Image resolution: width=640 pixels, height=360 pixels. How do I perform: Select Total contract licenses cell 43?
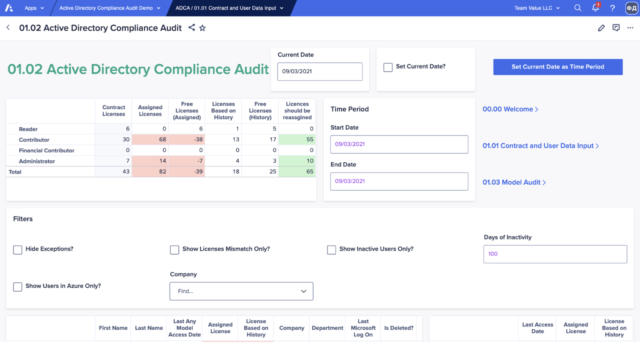coord(113,171)
